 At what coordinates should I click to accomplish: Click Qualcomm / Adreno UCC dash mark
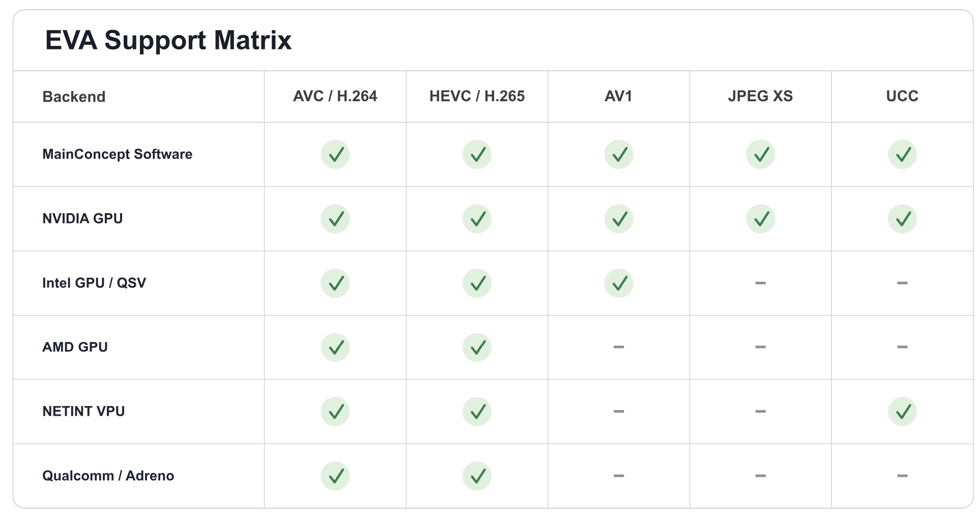pos(902,476)
